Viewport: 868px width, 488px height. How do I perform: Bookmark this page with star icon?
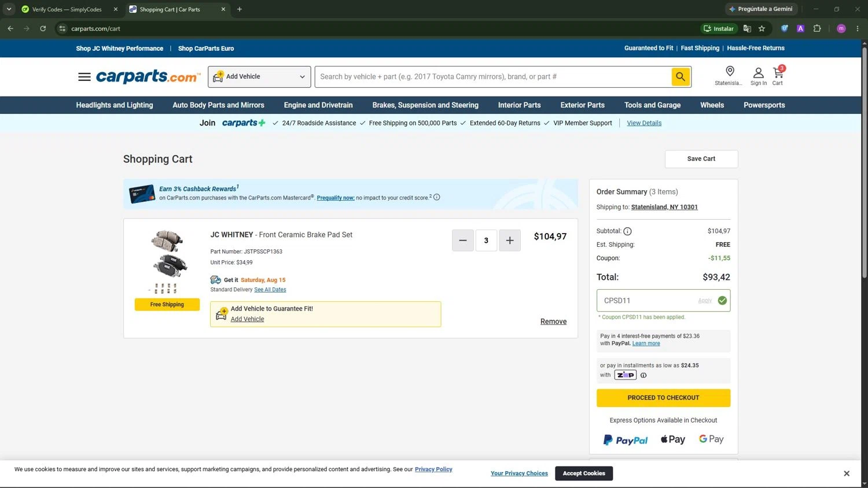tap(762, 28)
